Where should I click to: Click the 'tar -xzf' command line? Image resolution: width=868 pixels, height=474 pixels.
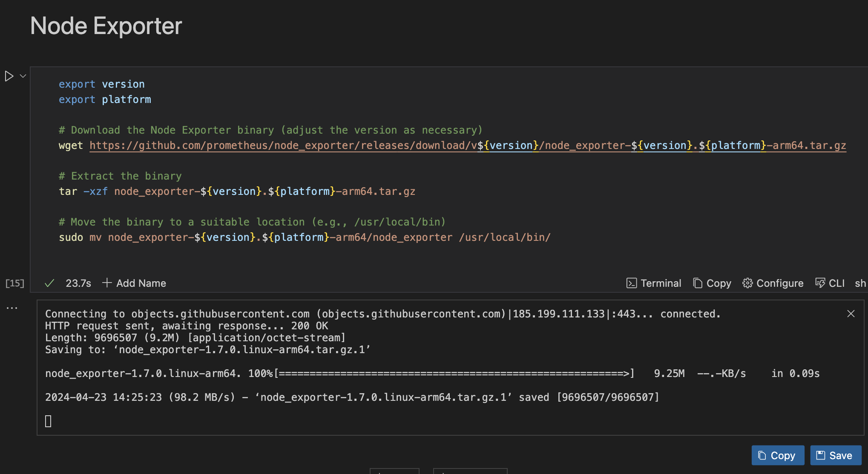coord(237,191)
